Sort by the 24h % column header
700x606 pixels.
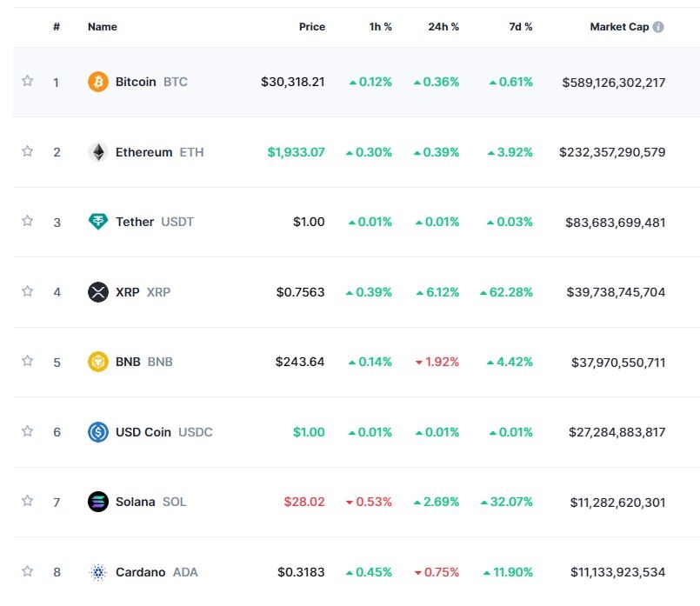click(443, 27)
